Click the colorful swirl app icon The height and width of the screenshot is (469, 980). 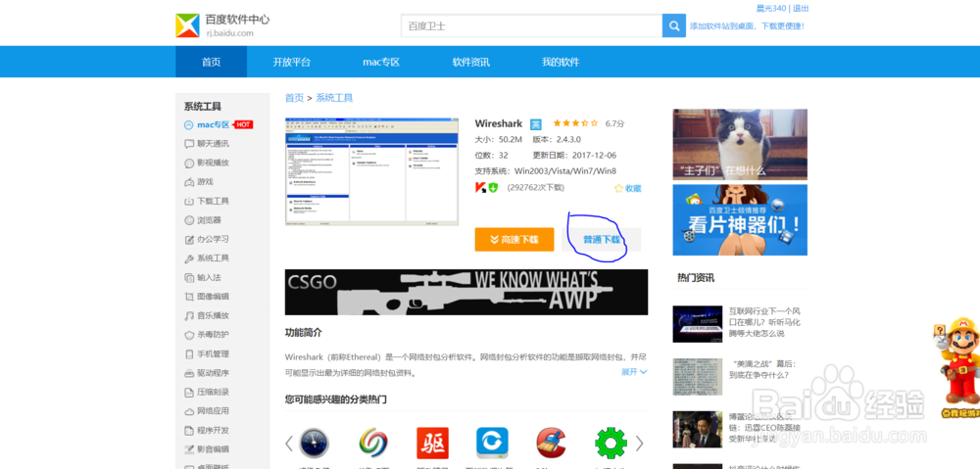(373, 443)
